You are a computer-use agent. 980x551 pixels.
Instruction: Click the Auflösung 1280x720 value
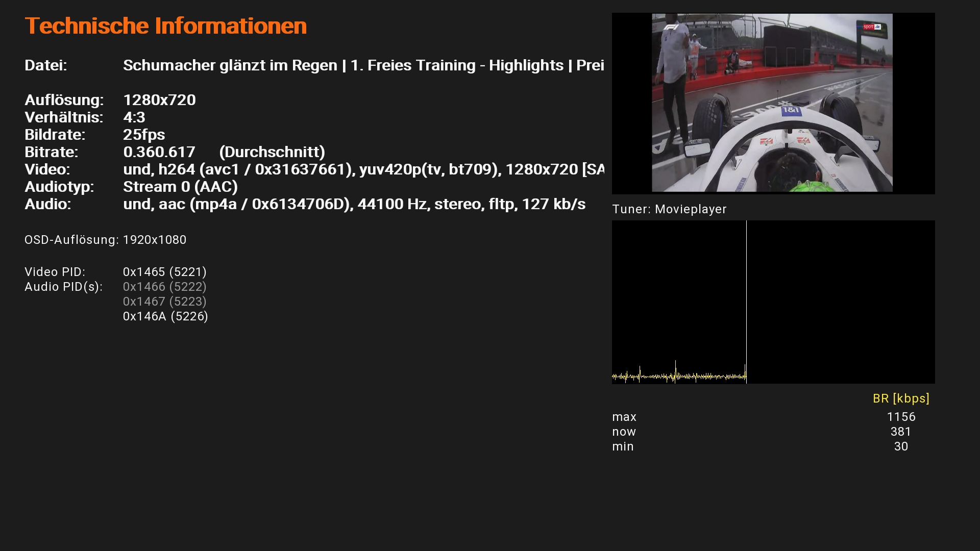coord(159,100)
